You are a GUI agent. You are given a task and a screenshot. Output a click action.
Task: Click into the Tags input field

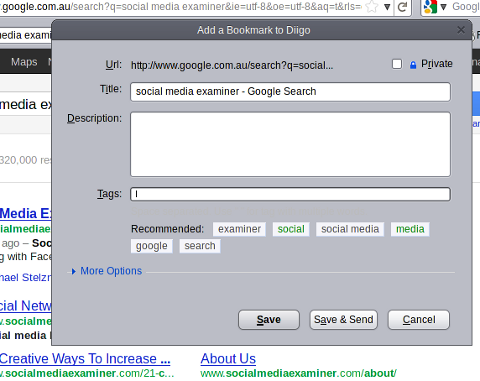pyautogui.click(x=290, y=194)
